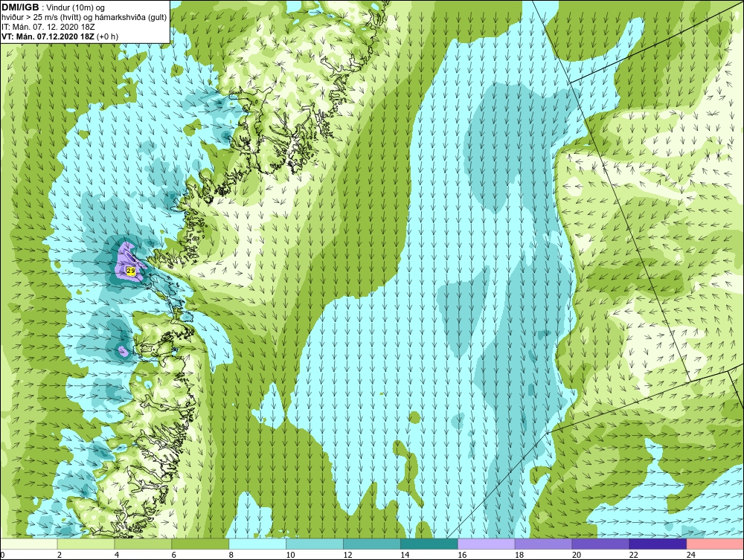Select the 14-16 m/s dark teal swatch
The image size is (744, 560).
pos(429,544)
